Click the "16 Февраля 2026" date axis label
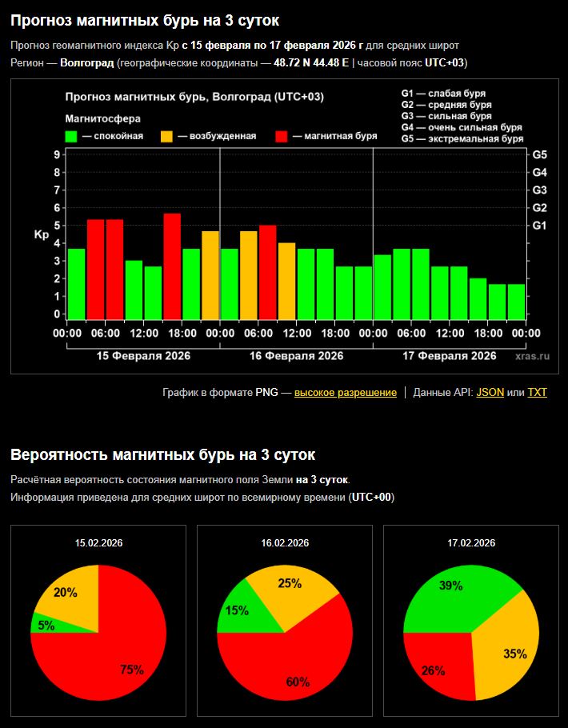Image resolution: width=568 pixels, height=728 pixels. click(296, 356)
